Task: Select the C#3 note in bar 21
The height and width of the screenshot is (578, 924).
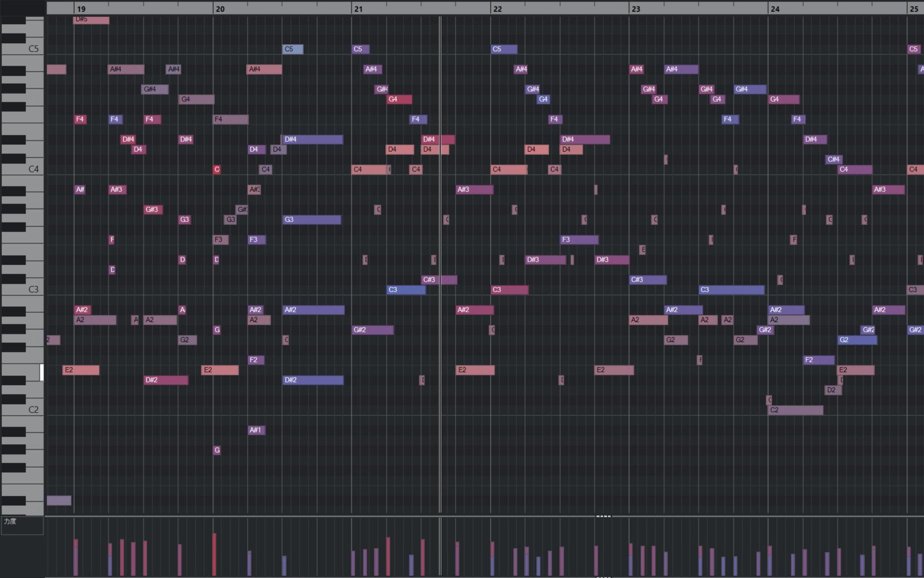Action: 439,280
